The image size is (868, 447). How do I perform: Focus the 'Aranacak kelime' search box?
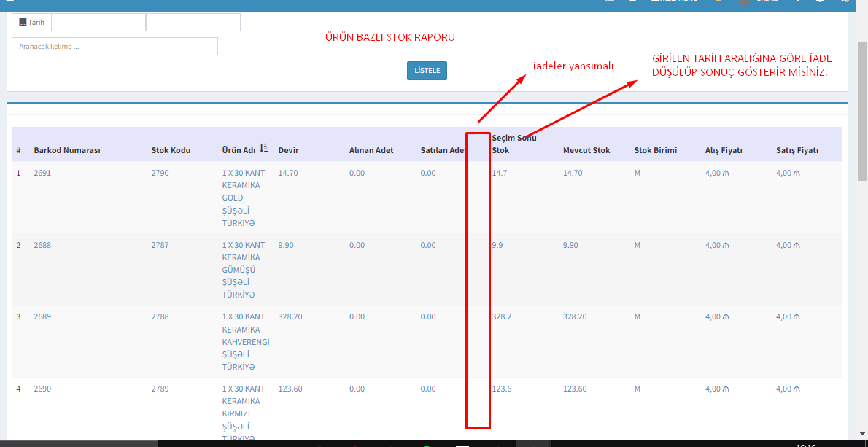(x=115, y=47)
